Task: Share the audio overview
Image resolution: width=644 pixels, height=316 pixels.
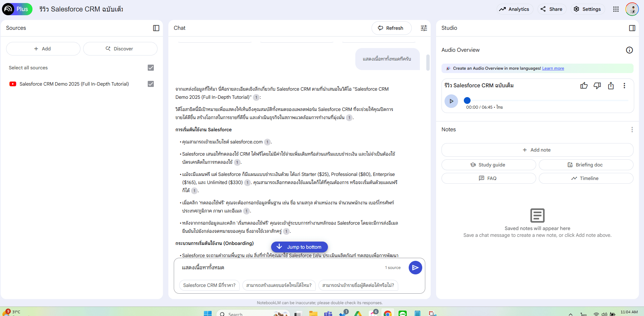Action: pos(611,86)
